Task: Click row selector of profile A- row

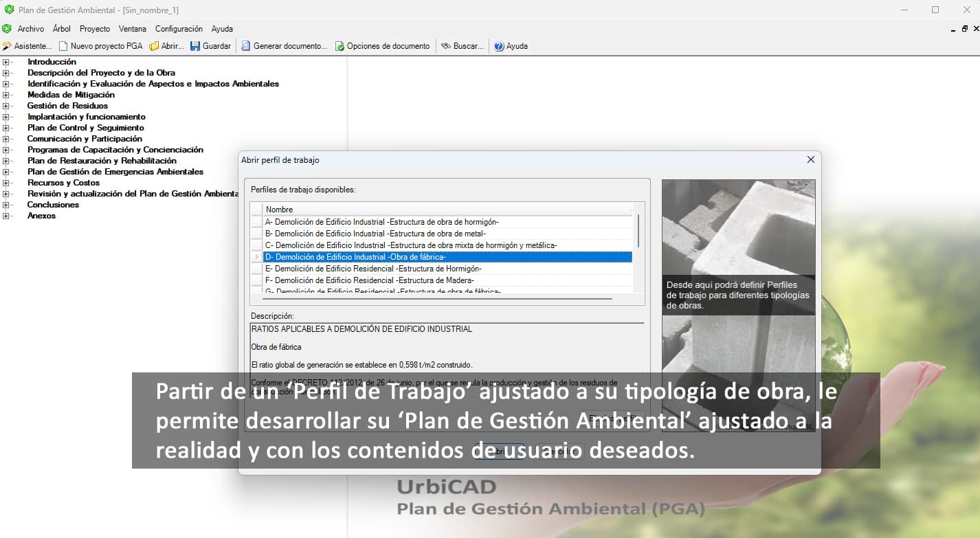Action: pos(256,222)
